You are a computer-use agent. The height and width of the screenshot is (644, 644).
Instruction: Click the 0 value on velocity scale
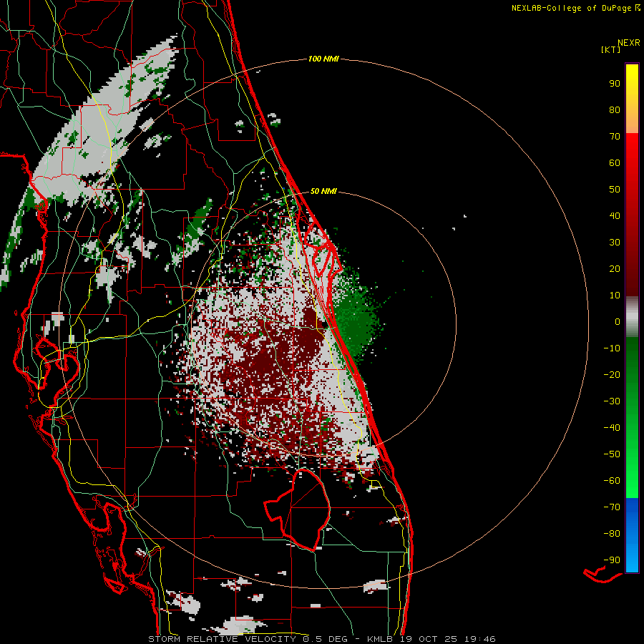(x=618, y=321)
